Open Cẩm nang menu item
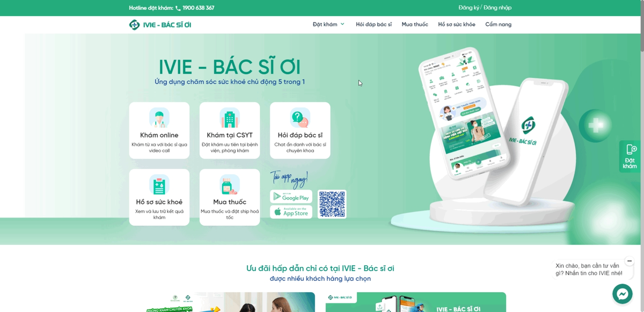Viewport: 644px width, 312px height. click(x=499, y=25)
